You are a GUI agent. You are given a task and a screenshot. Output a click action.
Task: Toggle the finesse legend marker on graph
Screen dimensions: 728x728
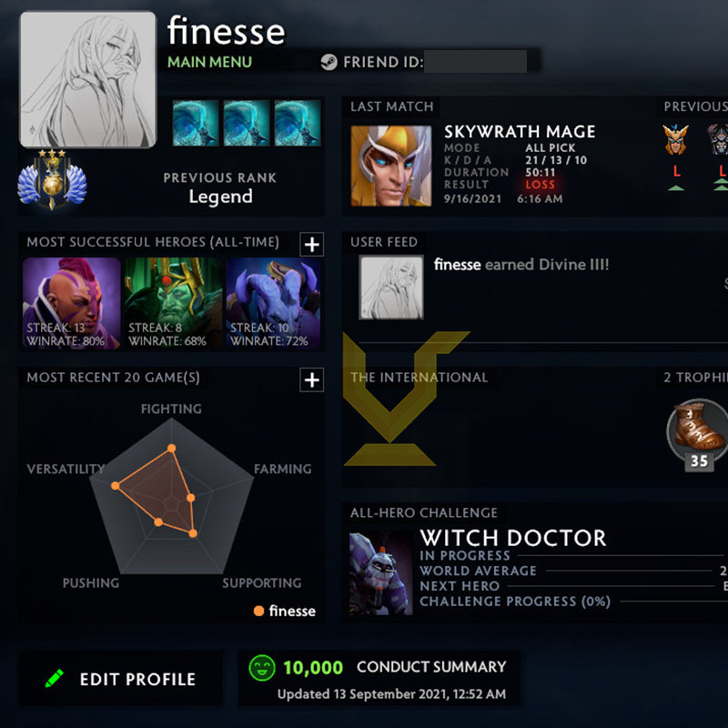click(258, 611)
